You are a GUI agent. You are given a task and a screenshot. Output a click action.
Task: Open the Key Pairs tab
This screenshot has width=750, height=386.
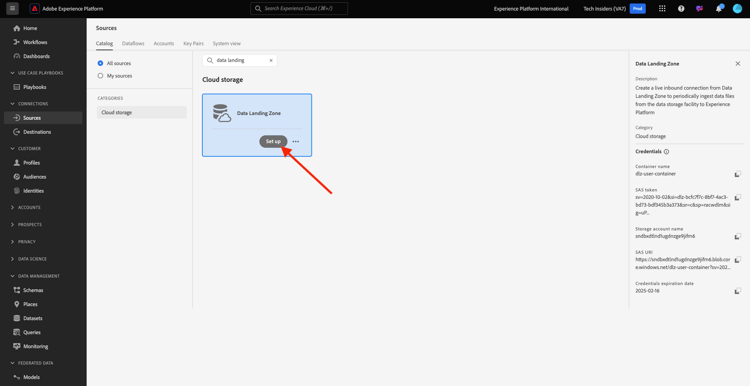[193, 44]
